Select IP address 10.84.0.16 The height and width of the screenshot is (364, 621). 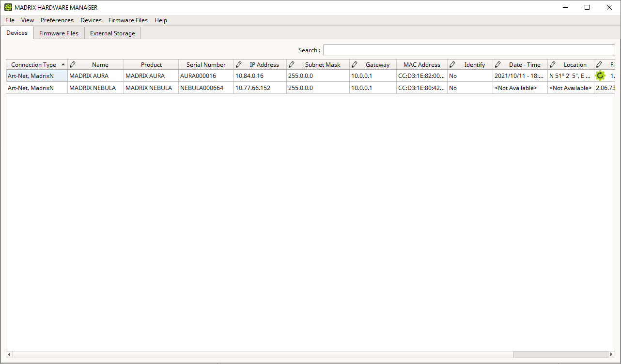click(x=260, y=76)
